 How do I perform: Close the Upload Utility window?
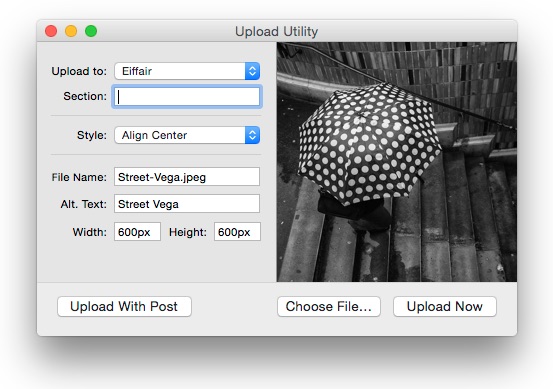51,31
